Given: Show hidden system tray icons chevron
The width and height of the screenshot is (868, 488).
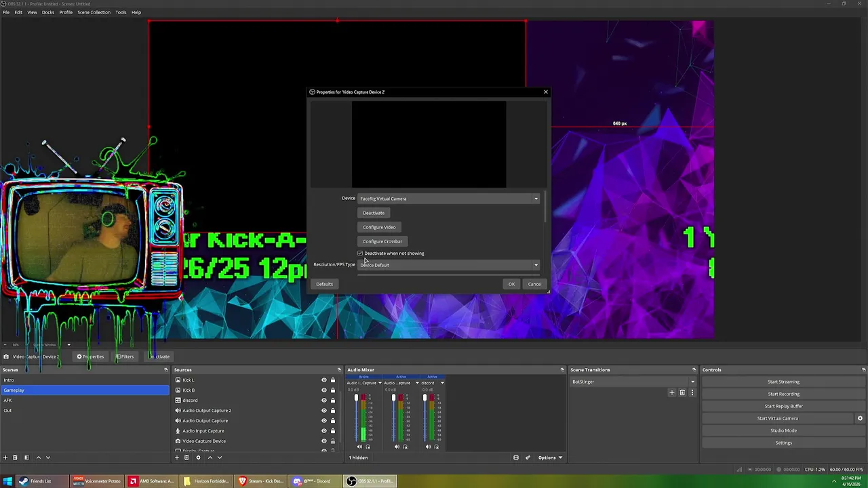Looking at the screenshot, I should pos(834,481).
